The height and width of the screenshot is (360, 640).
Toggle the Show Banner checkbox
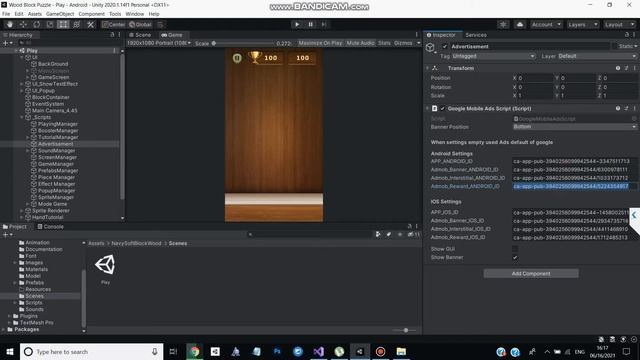(515, 258)
